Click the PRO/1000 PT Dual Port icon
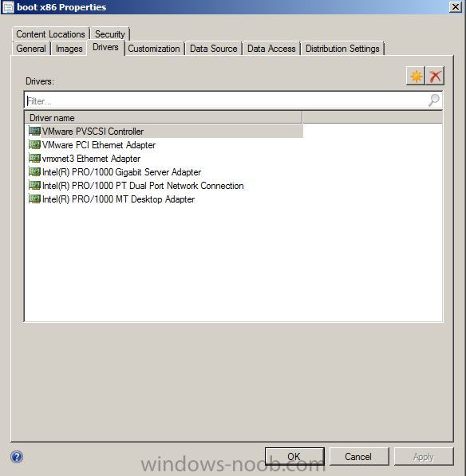The width and height of the screenshot is (466, 476). (34, 185)
